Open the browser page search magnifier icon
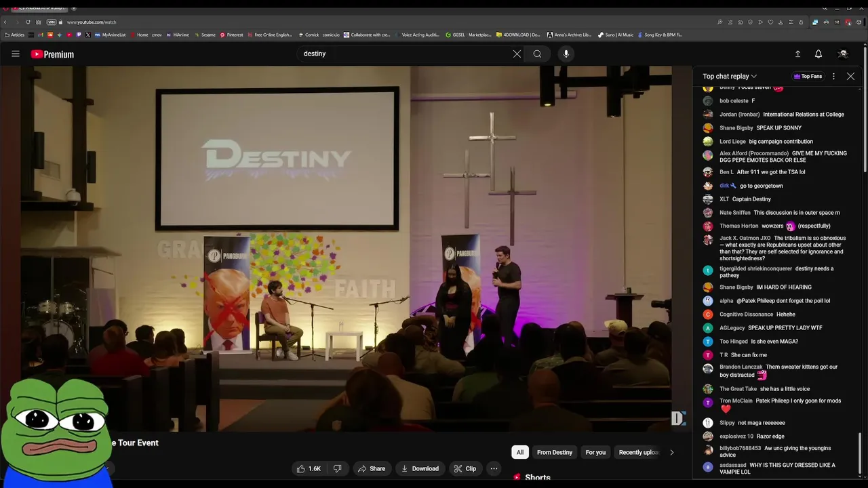The height and width of the screenshot is (488, 868). click(720, 22)
